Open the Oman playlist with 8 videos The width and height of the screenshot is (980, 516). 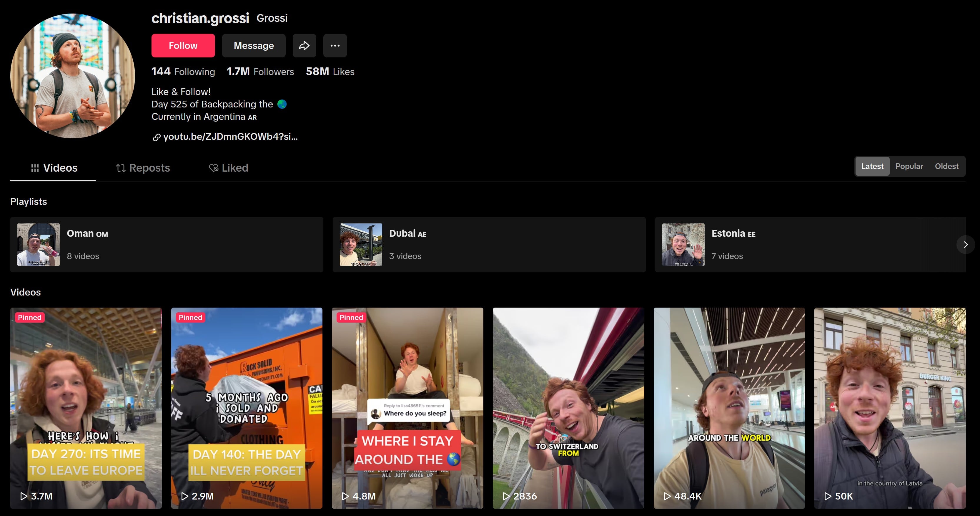(x=167, y=245)
